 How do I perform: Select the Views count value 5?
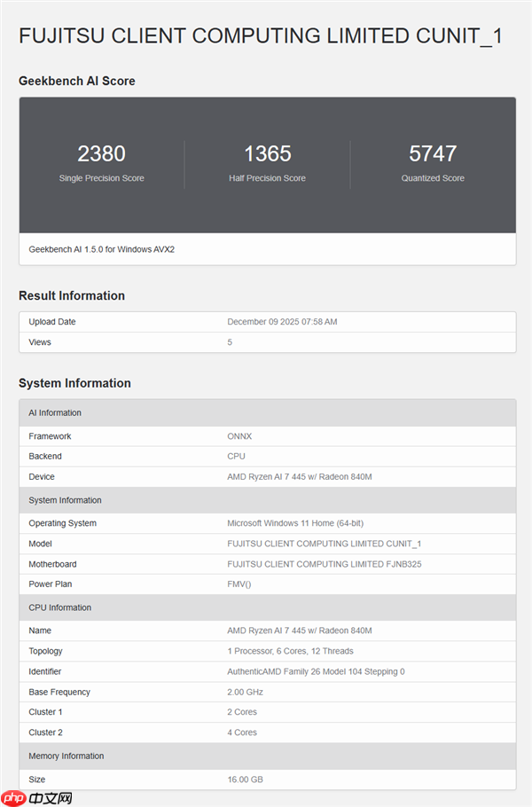(230, 342)
